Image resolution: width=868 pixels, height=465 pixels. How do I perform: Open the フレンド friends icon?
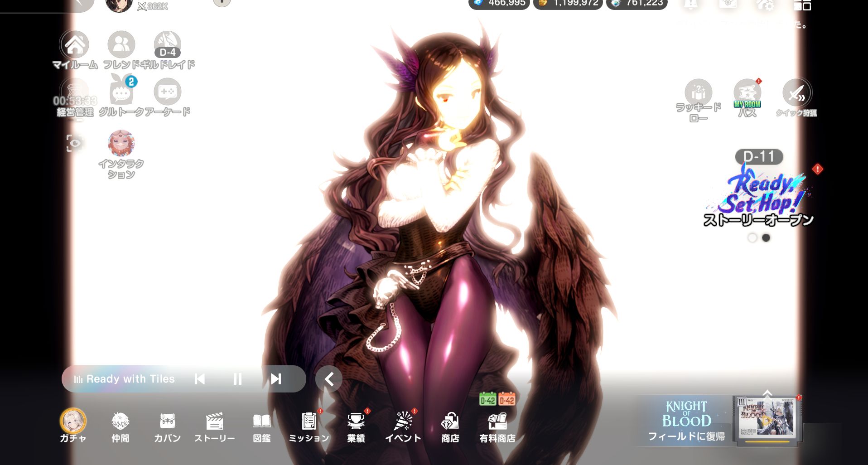click(x=121, y=46)
